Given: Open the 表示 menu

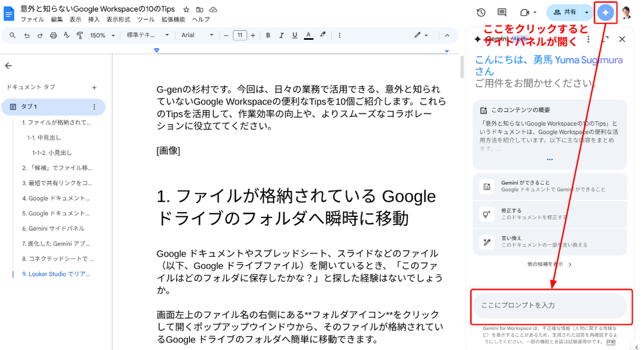Looking at the screenshot, I should pyautogui.click(x=75, y=19).
